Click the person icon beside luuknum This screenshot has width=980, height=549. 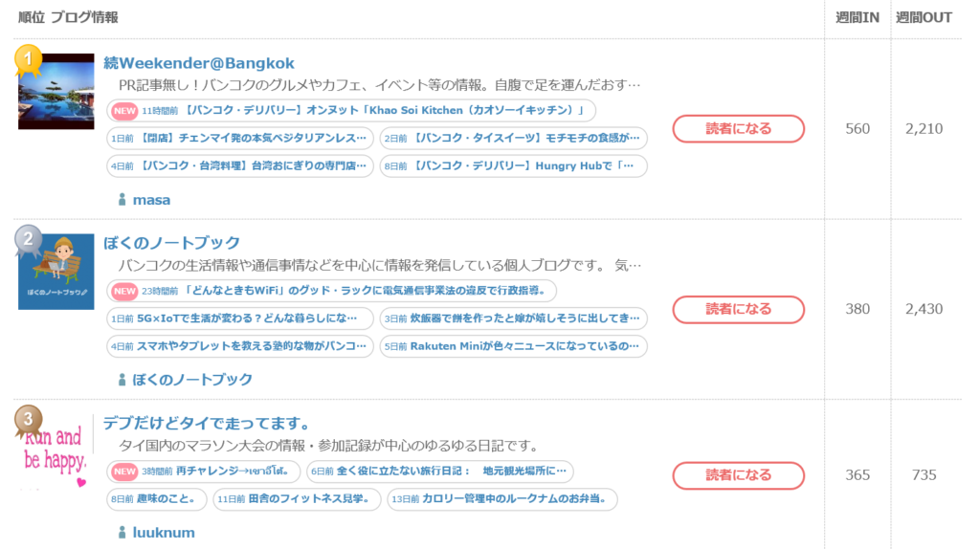pos(122,533)
